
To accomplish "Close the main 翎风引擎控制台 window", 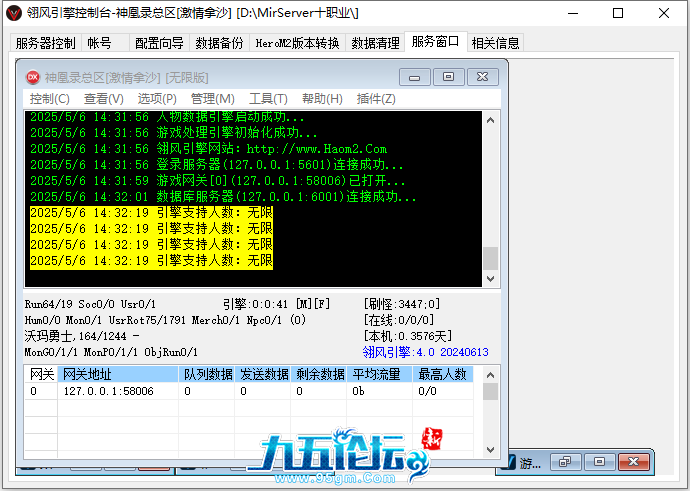I will pyautogui.click(x=664, y=13).
